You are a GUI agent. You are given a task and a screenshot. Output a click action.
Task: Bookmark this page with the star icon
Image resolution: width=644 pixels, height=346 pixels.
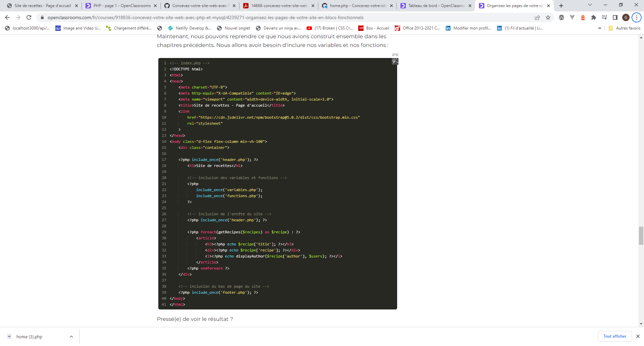coord(548,17)
